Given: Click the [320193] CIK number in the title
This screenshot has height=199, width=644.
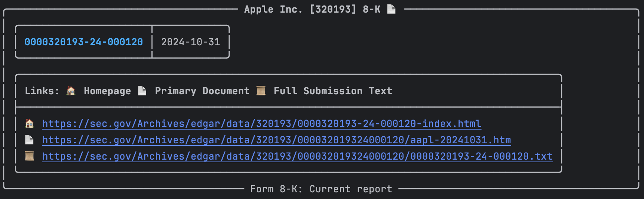Looking at the screenshot, I should tap(333, 9).
